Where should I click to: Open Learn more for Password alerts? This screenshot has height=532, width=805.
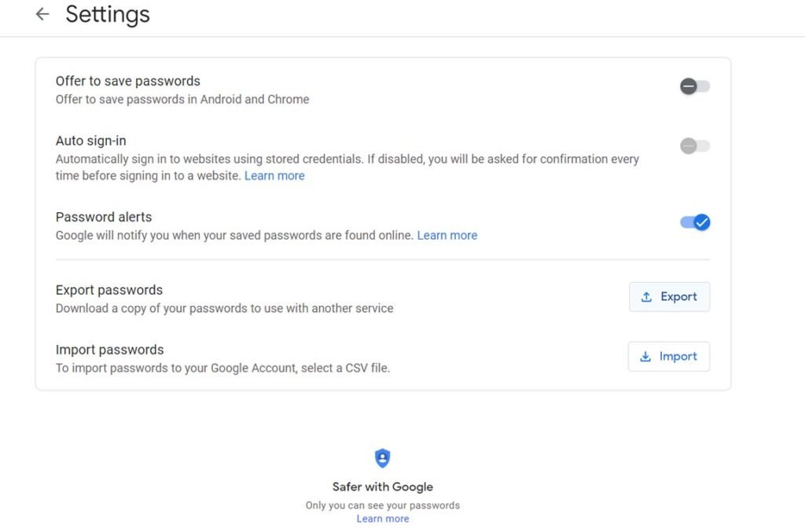click(447, 235)
